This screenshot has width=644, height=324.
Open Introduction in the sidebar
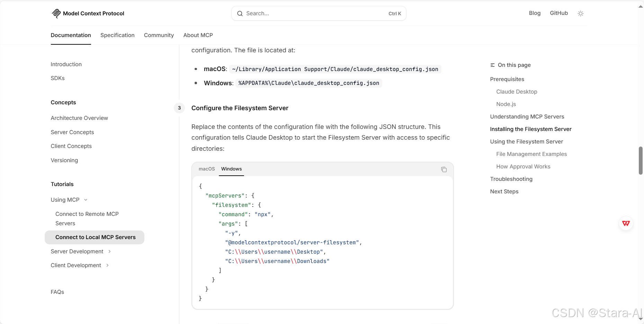[x=66, y=64]
